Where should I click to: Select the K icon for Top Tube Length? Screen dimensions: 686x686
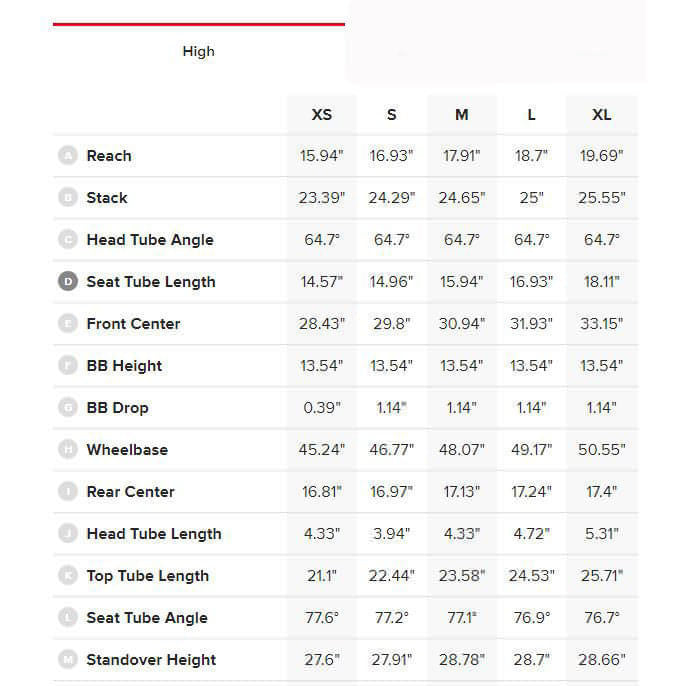point(68,576)
